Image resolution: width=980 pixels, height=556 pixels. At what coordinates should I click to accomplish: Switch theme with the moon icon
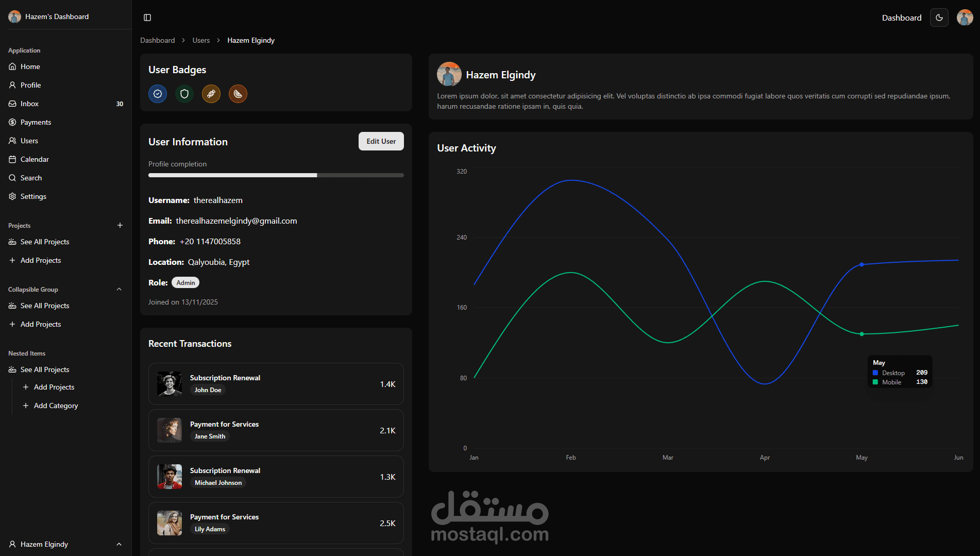pyautogui.click(x=939, y=18)
